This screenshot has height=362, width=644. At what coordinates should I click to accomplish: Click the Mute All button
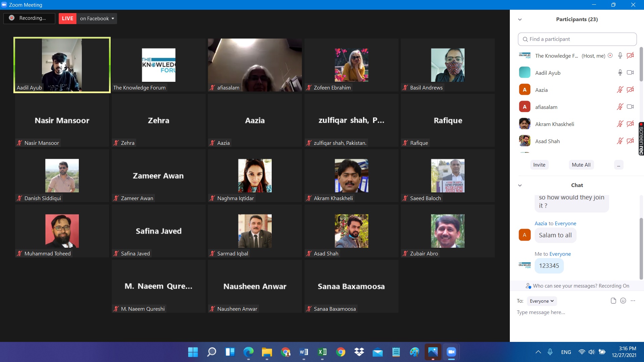tap(581, 165)
